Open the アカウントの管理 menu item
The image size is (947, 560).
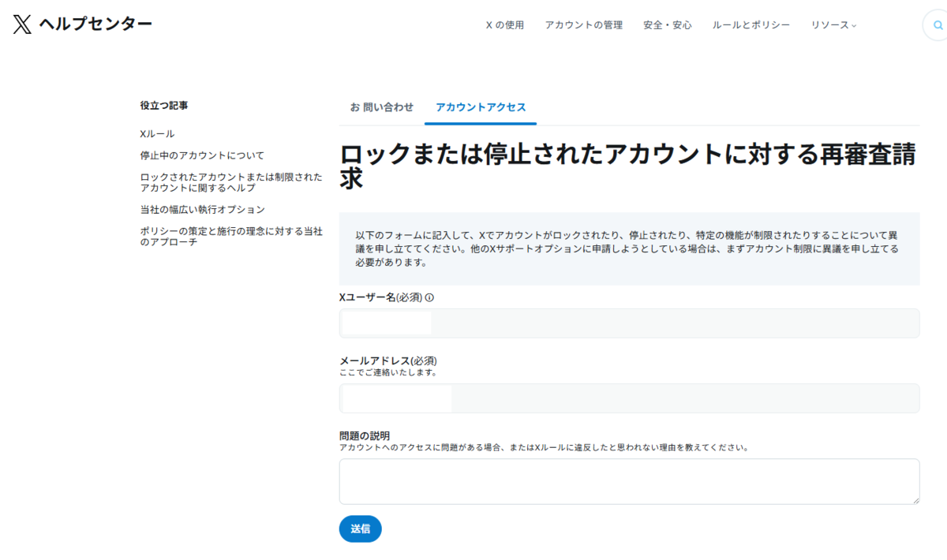584,24
